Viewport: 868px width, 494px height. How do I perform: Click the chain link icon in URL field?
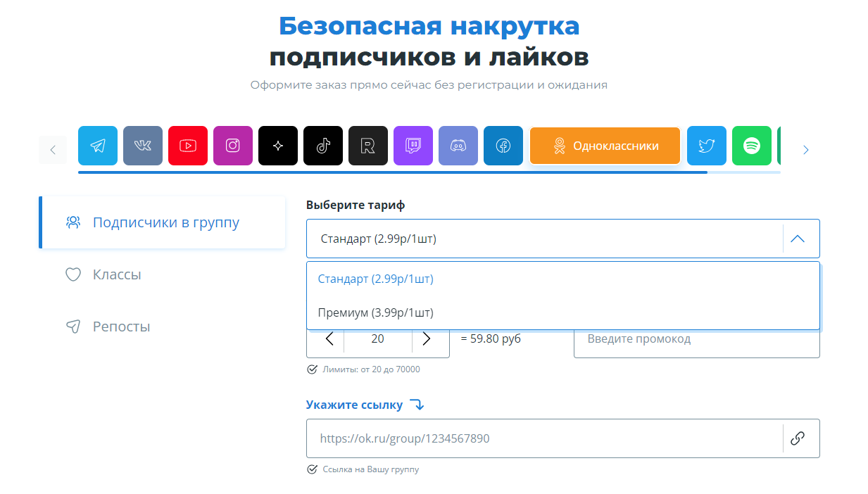pyautogui.click(x=798, y=438)
